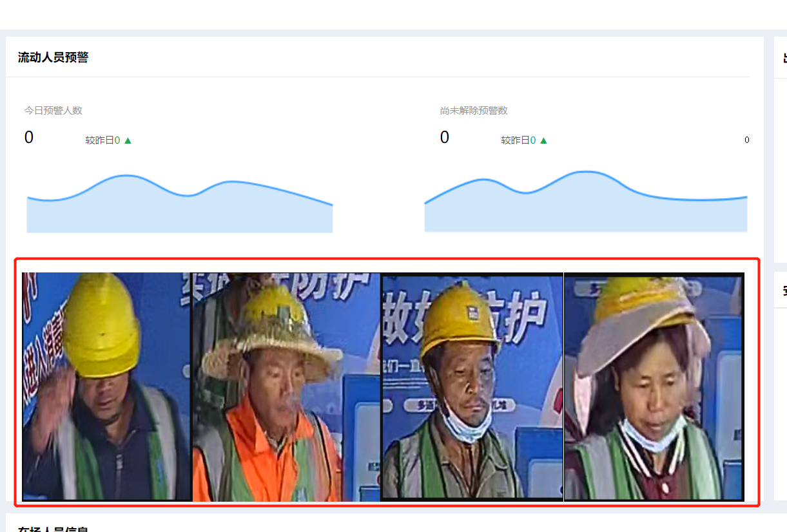Click the cut-off top right panel heading
This screenshot has height=532, width=787.
(x=784, y=58)
